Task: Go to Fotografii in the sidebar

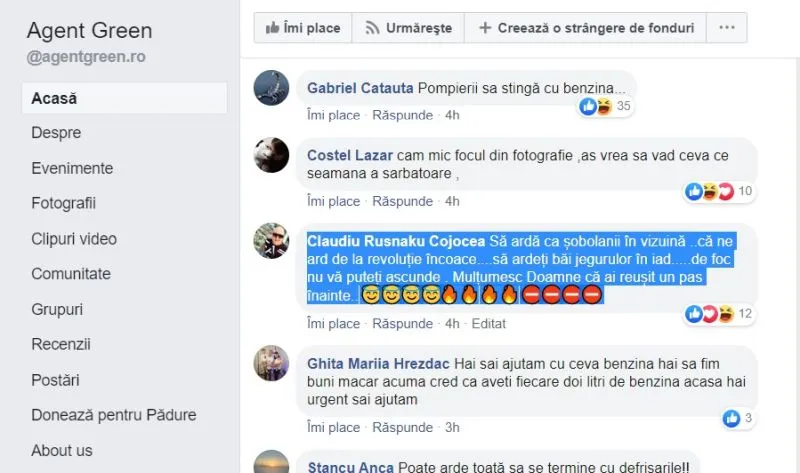Action: coord(63,203)
